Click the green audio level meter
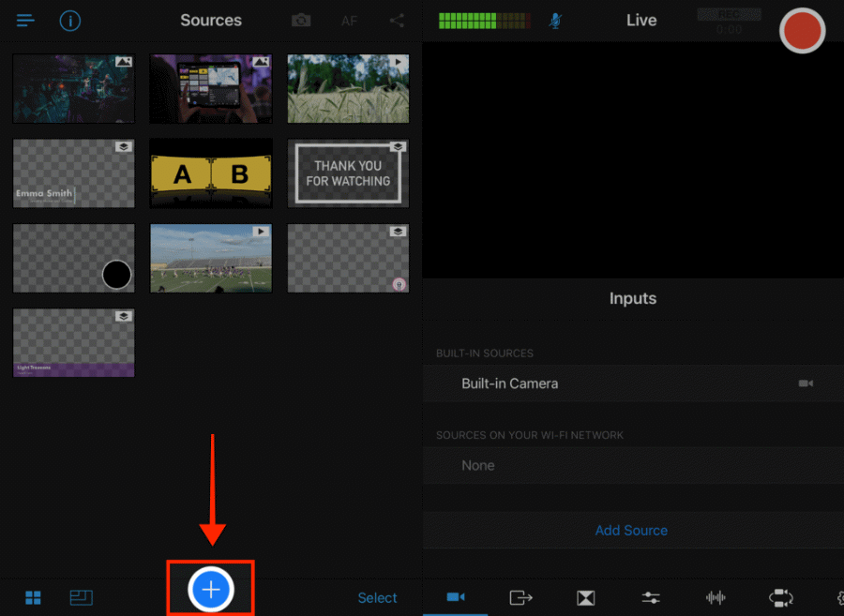The width and height of the screenshot is (844, 616). [x=485, y=21]
